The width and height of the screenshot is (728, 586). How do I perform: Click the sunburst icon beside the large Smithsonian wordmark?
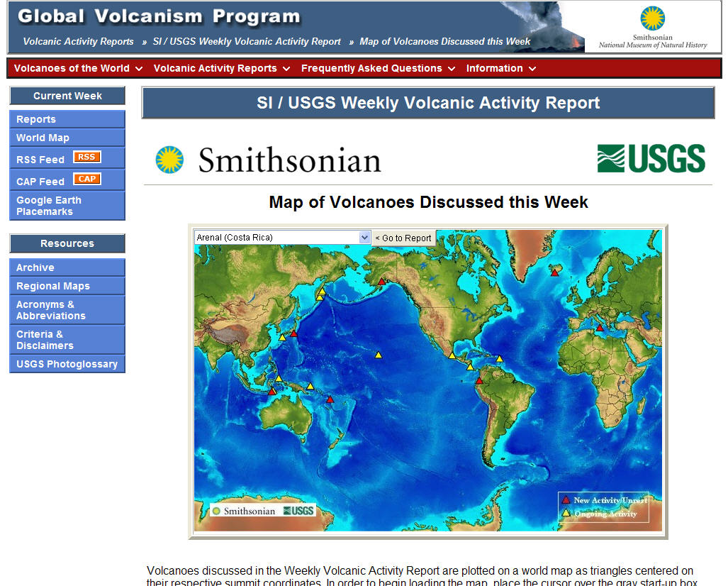click(169, 160)
